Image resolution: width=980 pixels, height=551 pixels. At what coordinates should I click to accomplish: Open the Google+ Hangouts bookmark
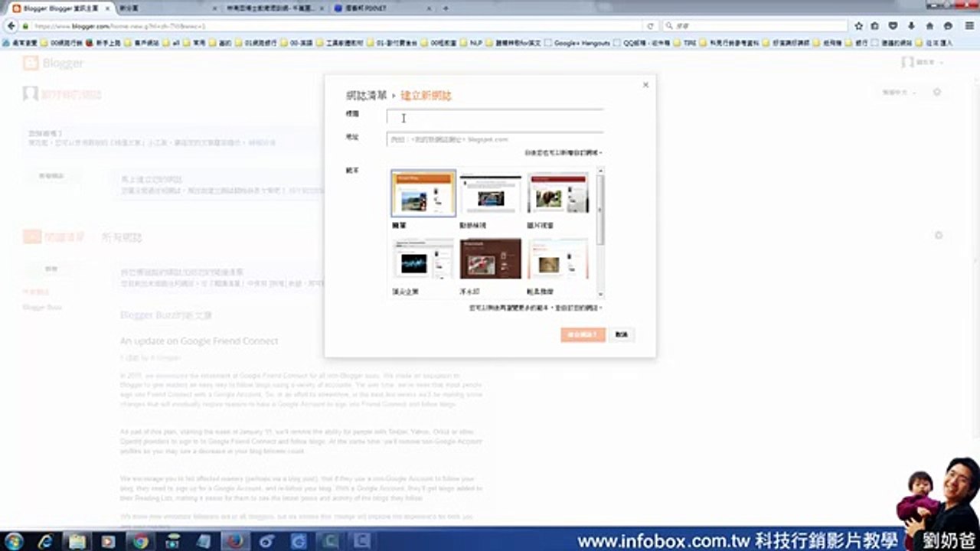(578, 43)
